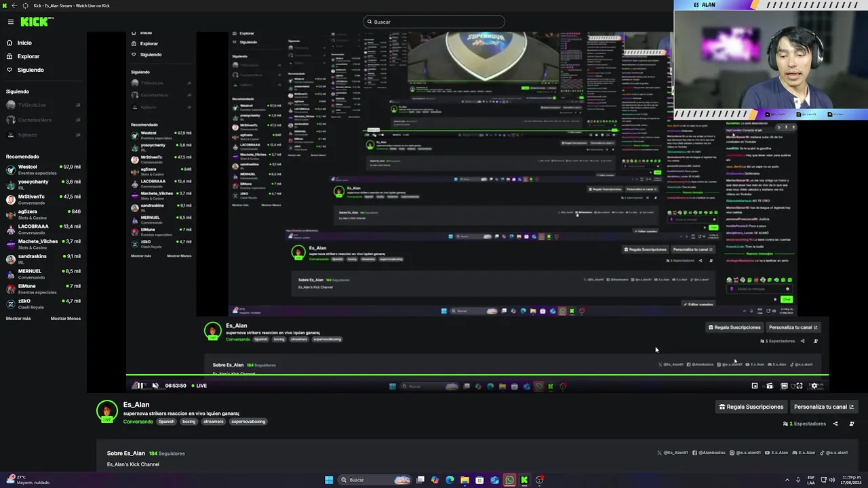868x488 pixels.
Task: Open the player's clip icon
Action: pos(770,386)
